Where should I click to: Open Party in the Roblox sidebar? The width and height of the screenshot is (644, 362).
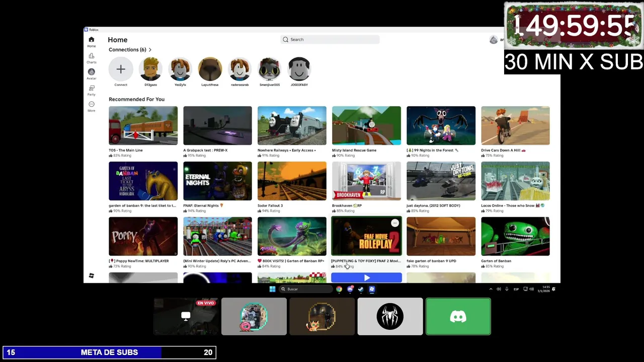click(91, 90)
